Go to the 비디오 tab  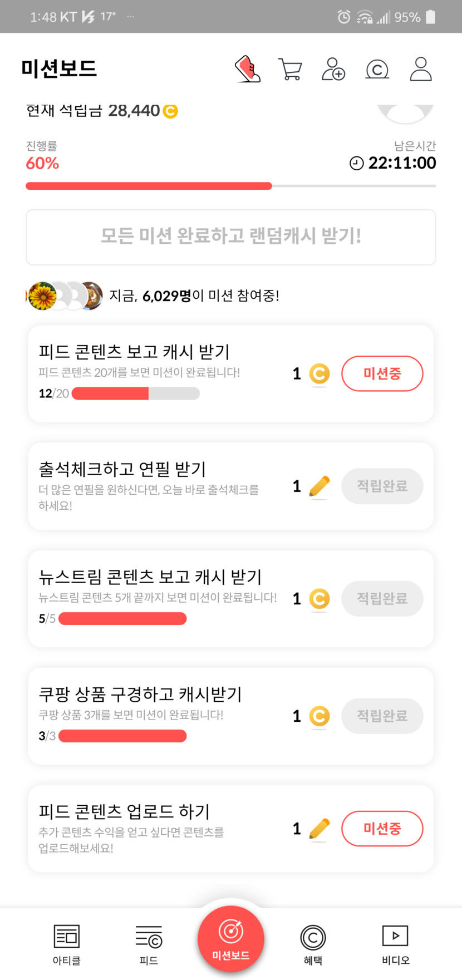pos(395,944)
